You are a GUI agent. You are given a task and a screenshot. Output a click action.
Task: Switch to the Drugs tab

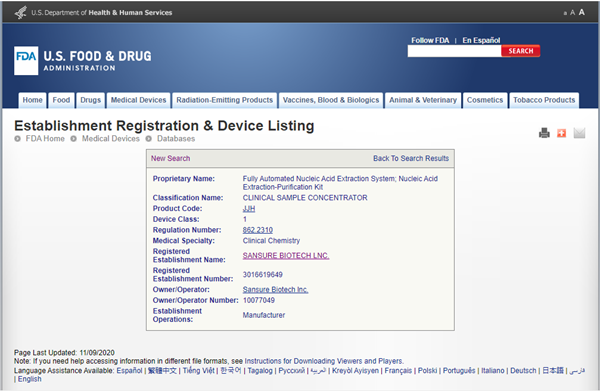pyautogui.click(x=90, y=100)
